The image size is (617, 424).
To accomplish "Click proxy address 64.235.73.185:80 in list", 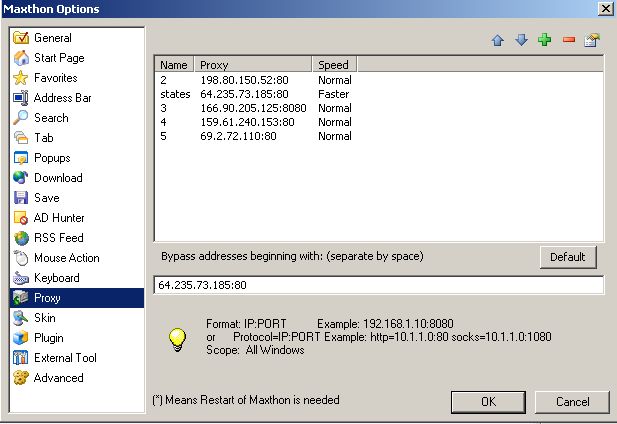I will click(244, 94).
